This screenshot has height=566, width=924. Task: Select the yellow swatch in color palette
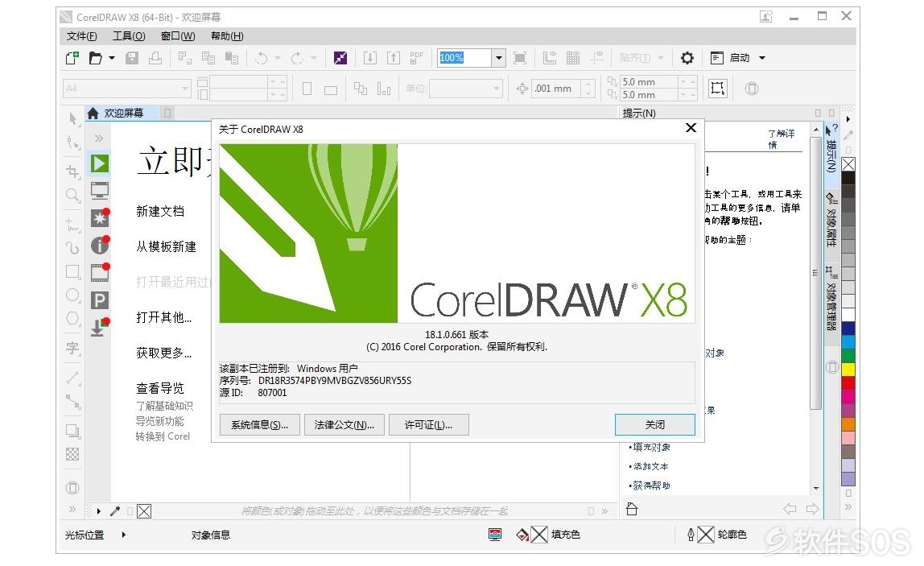coord(848,369)
